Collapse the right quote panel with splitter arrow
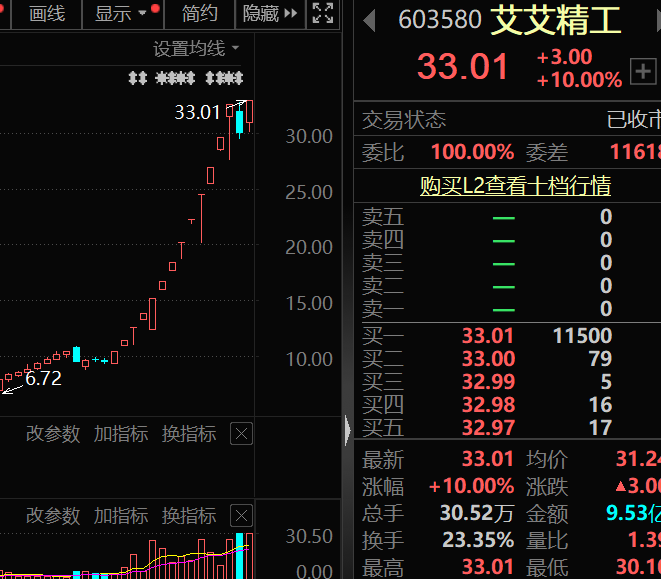Image resolution: width=661 pixels, height=579 pixels. click(347, 430)
